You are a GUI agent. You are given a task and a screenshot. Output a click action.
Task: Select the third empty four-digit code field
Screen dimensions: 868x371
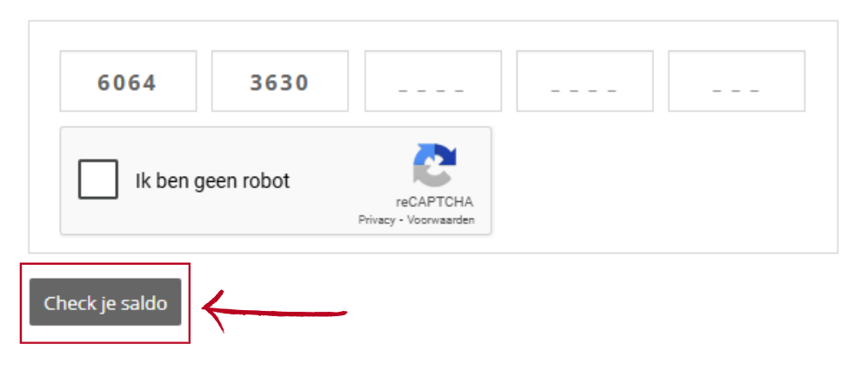(433, 81)
